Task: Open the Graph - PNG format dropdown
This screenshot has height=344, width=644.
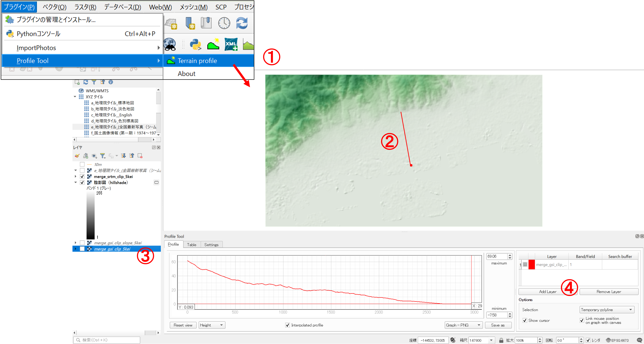Action: click(463, 325)
